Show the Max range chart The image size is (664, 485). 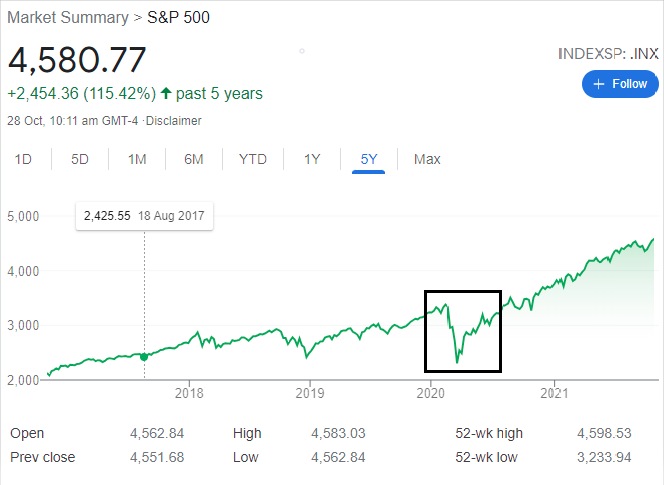tap(427, 159)
